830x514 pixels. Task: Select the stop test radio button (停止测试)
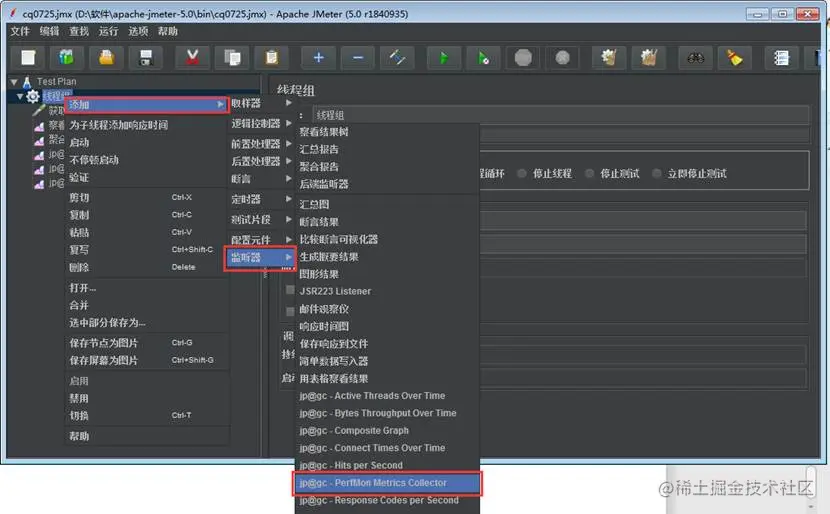click(x=589, y=174)
